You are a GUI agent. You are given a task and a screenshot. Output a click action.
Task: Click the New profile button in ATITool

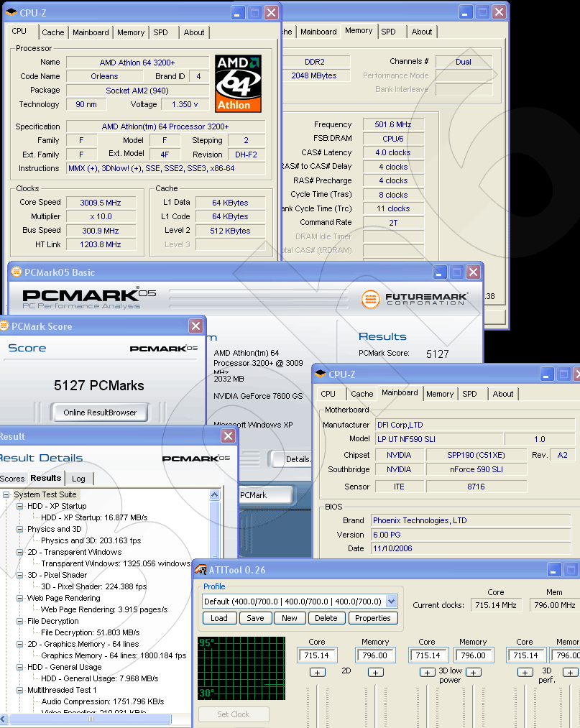(x=290, y=618)
